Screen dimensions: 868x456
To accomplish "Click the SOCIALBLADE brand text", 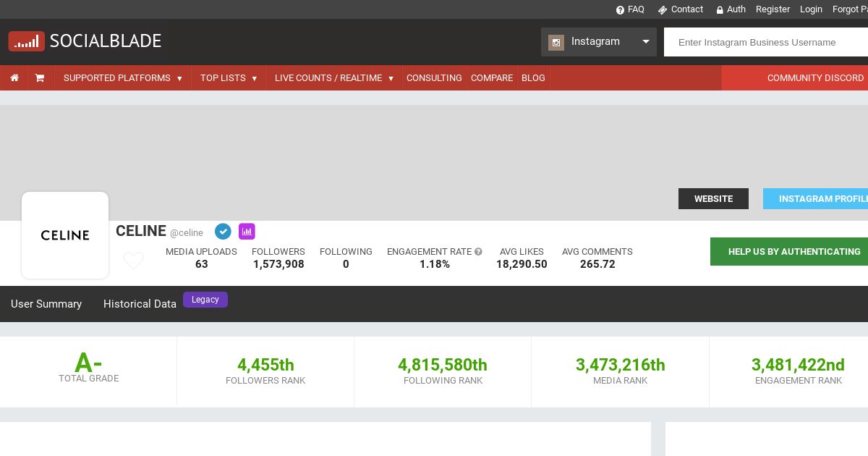I will coord(106,41).
